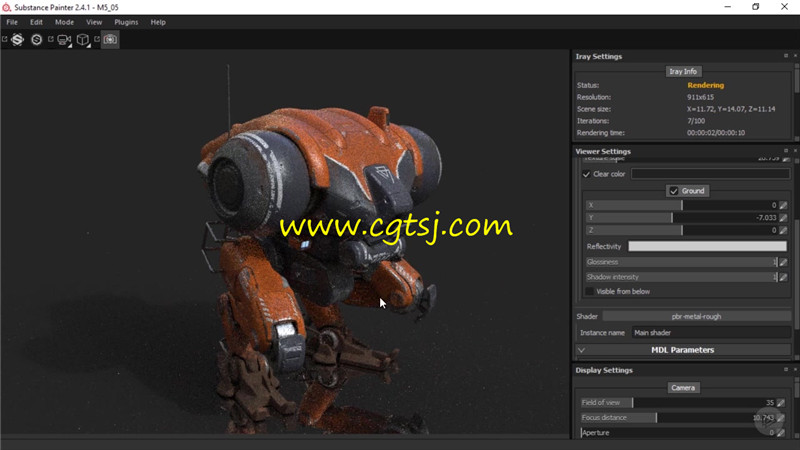Click the edit pencil icon for Ground Z
This screenshot has width=800, height=450.
pyautogui.click(x=783, y=230)
